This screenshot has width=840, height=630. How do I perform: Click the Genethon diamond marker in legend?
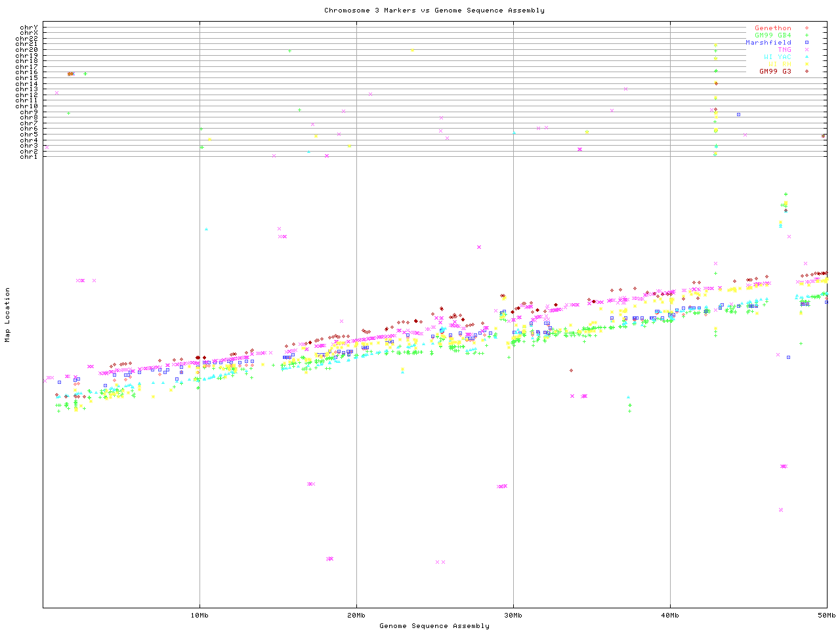point(807,28)
